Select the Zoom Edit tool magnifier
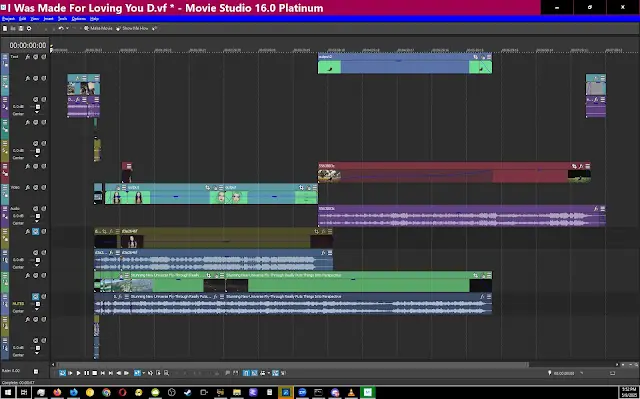Image resolution: width=640 pixels, height=399 pixels. pos(166,373)
